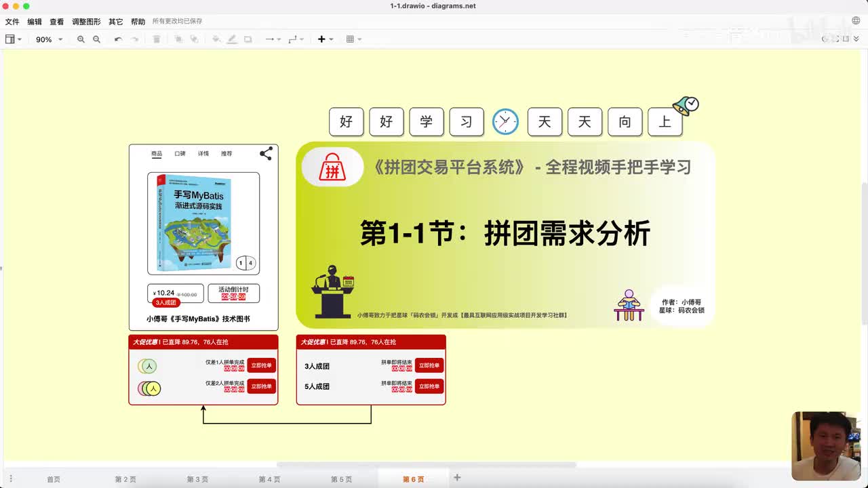Undo the last change
Image resolution: width=868 pixels, height=488 pixels.
[x=118, y=39]
